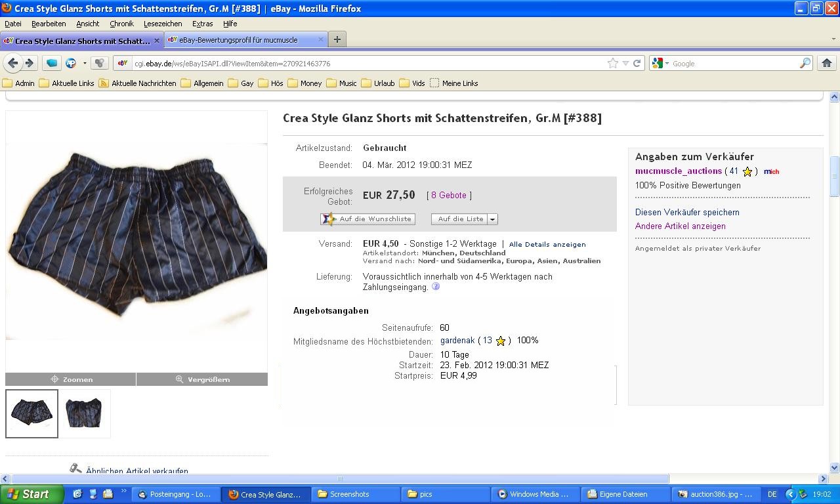Reload the current eBay page
The width and height of the screenshot is (840, 504).
(x=637, y=64)
